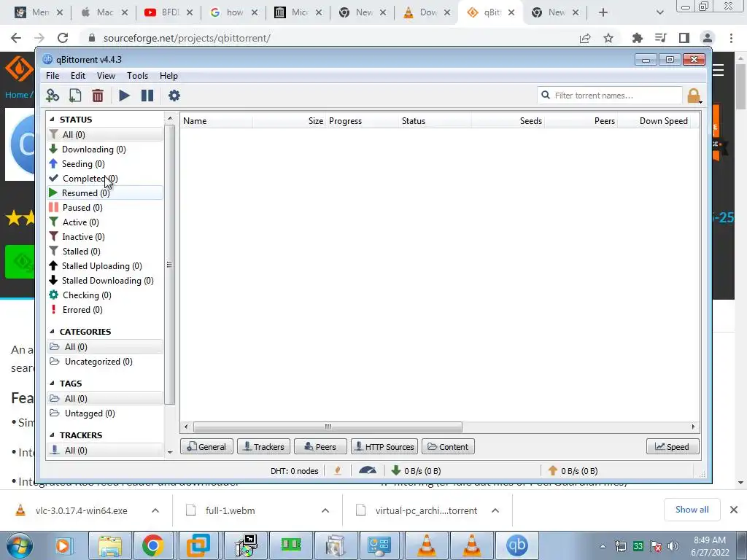Click the connection status flame icon
This screenshot has height=560, width=747.
(x=338, y=470)
